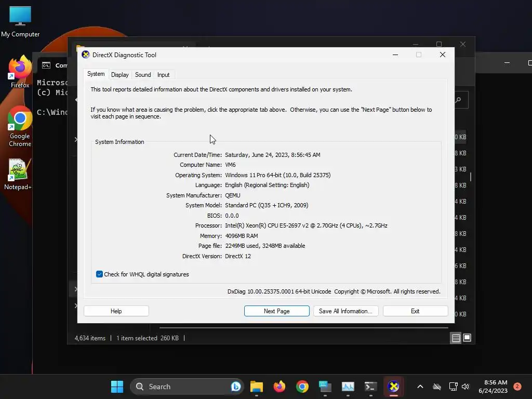Launch Firefox from the taskbar
Image resolution: width=532 pixels, height=399 pixels.
(x=279, y=387)
